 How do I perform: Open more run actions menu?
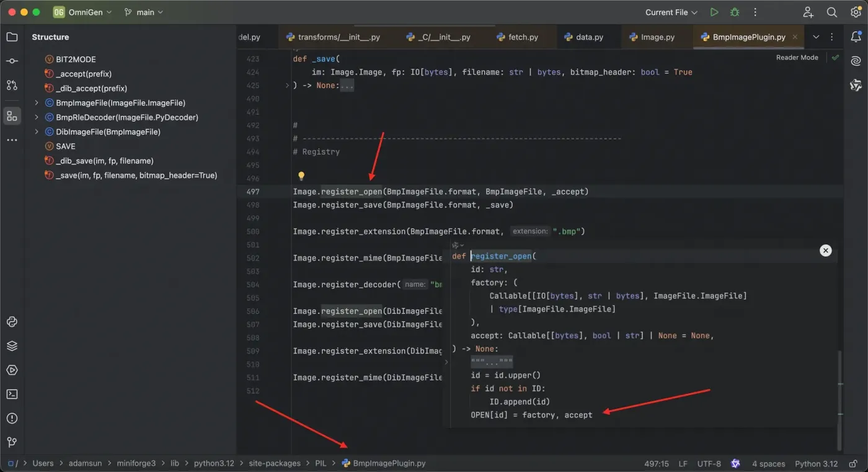point(755,12)
